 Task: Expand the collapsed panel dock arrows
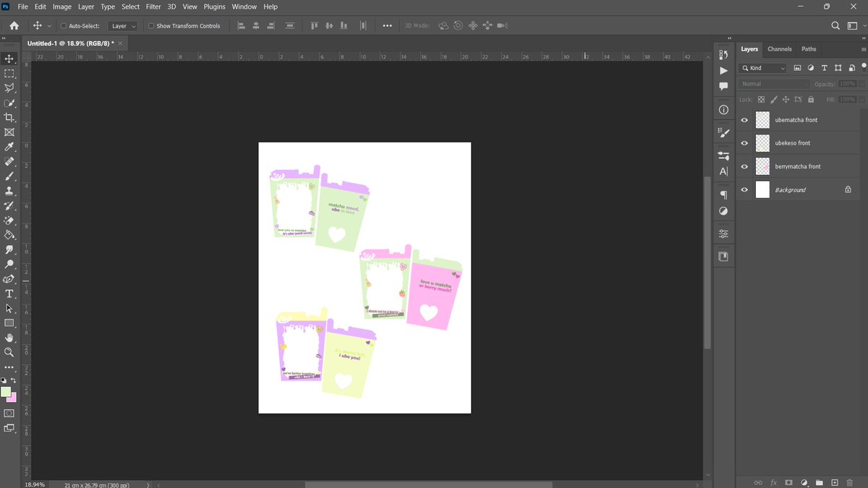click(x=729, y=38)
